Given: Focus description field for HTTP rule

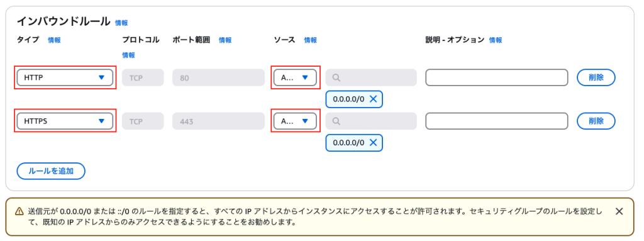Looking at the screenshot, I should (x=497, y=77).
